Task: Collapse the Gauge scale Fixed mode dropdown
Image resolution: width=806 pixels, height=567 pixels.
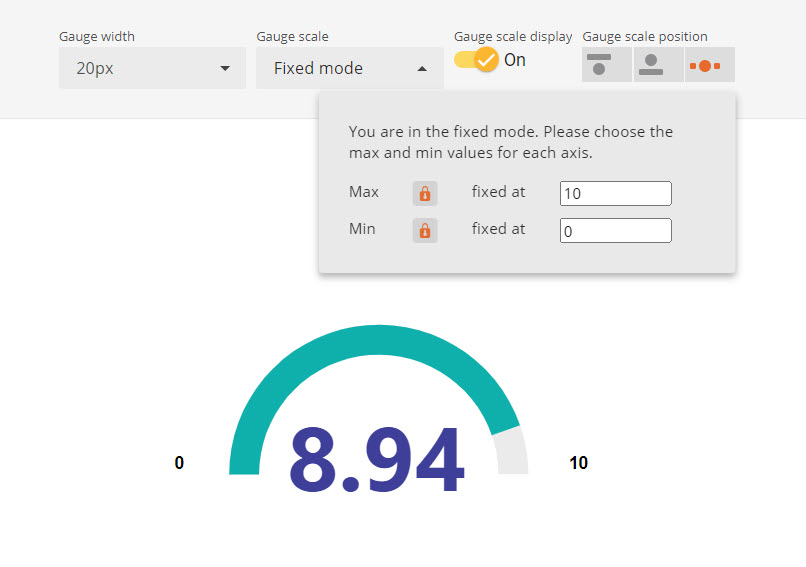Action: point(350,68)
